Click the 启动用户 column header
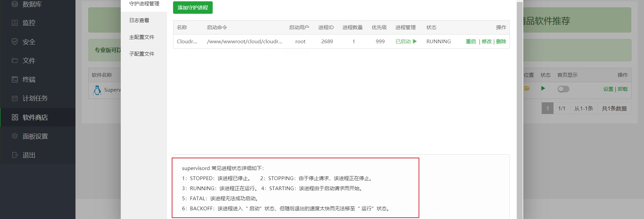Image resolution: width=644 pixels, height=219 pixels. [299, 27]
